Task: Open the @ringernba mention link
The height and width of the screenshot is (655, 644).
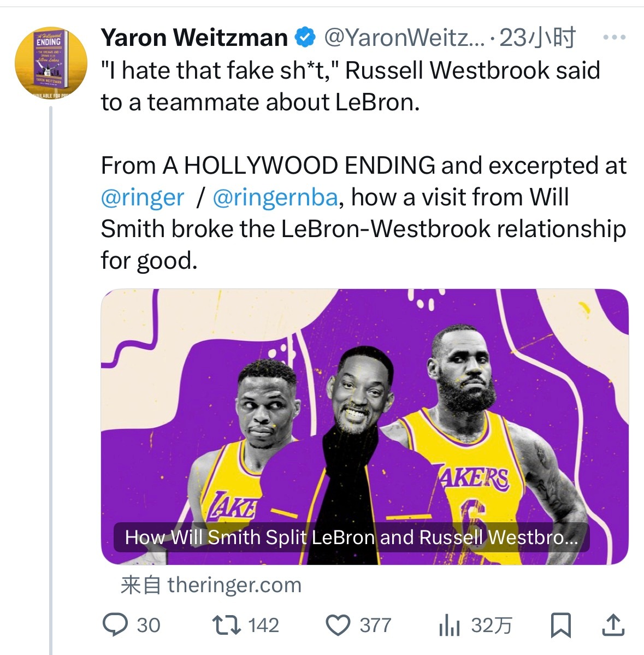Action: click(x=275, y=197)
